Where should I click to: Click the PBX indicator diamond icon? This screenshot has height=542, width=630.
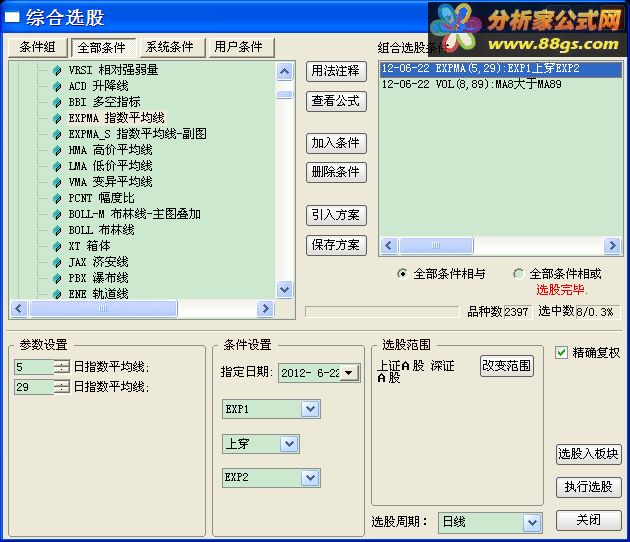pyautogui.click(x=57, y=278)
